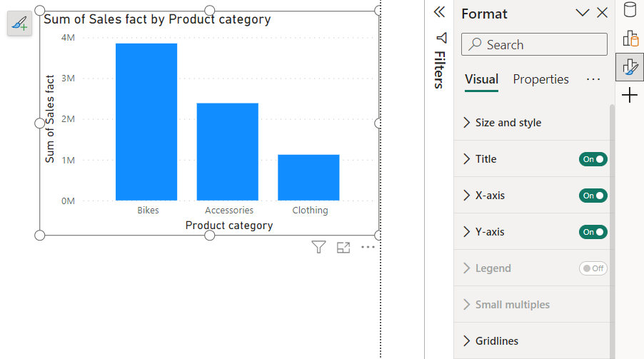Collapse the Format pane using down chevron
This screenshot has height=359, width=644.
pos(583,13)
